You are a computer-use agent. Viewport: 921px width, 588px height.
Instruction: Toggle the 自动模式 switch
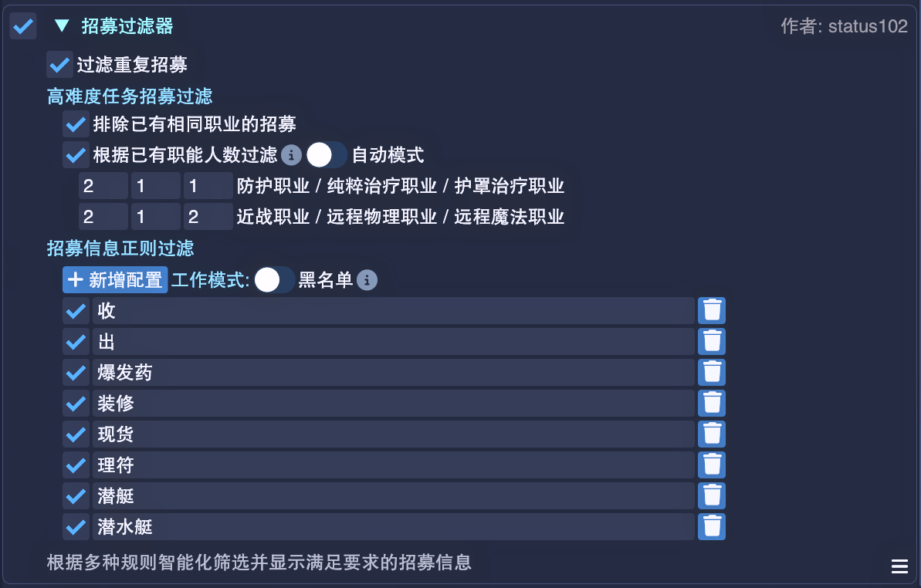click(x=326, y=155)
